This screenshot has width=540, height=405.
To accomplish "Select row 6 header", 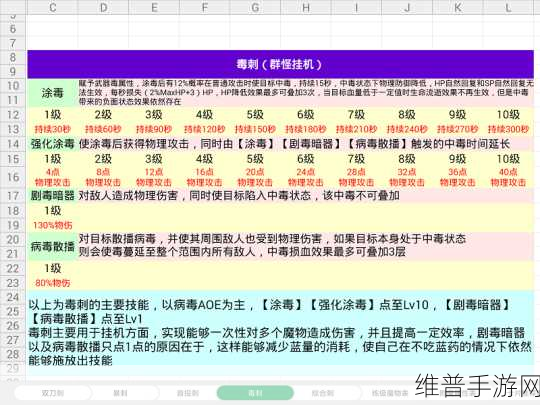I will point(13,29).
